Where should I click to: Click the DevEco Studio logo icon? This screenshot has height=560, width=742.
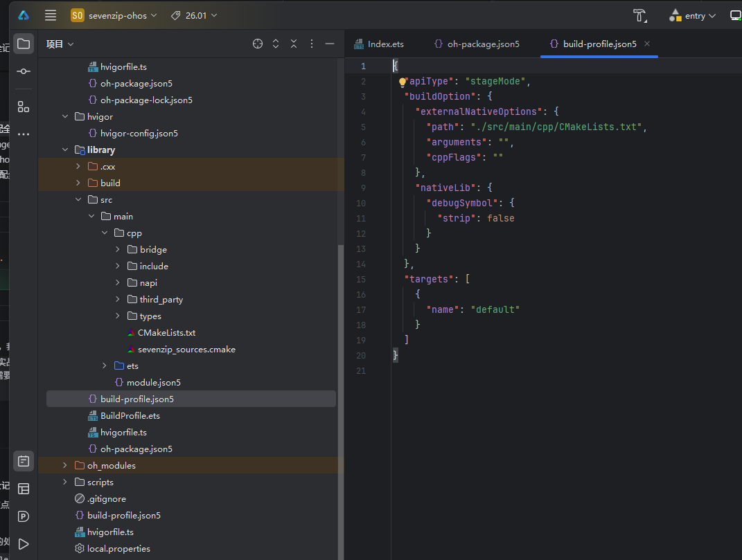coord(24,16)
